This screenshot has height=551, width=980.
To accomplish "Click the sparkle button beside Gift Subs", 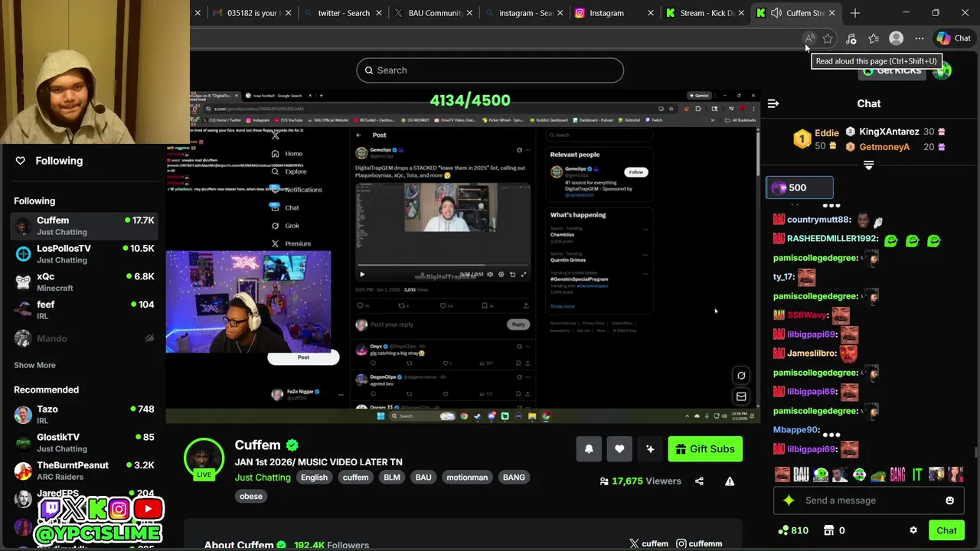I will (x=650, y=449).
